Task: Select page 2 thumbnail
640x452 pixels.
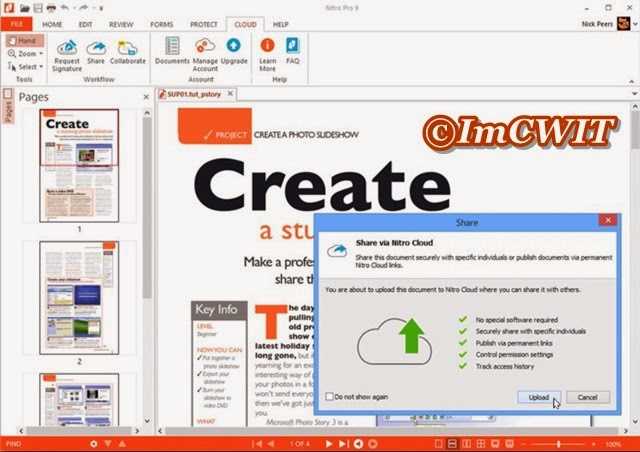Action: tap(79, 298)
